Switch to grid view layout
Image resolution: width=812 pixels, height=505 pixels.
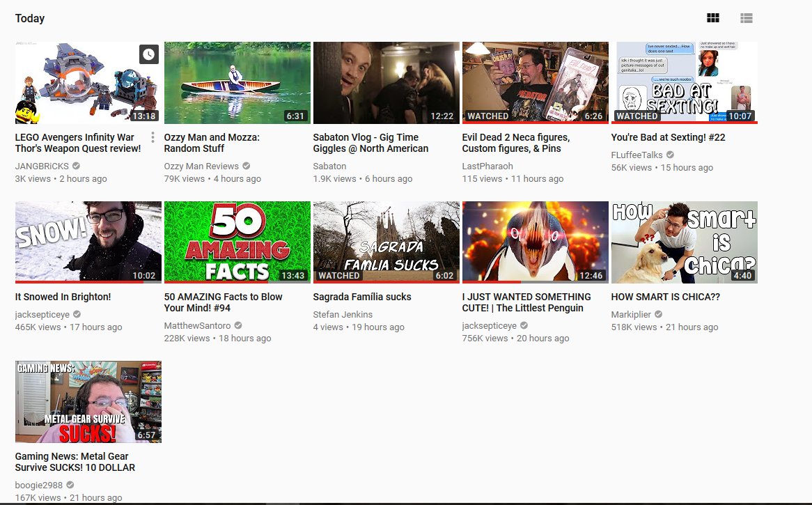(x=712, y=18)
